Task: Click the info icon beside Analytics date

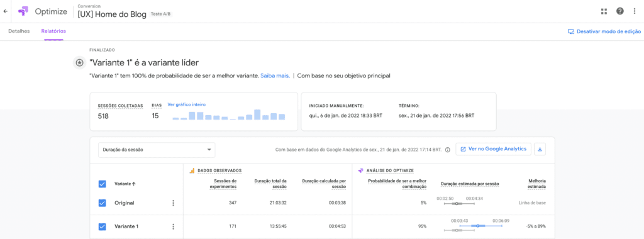Action: [x=448, y=150]
